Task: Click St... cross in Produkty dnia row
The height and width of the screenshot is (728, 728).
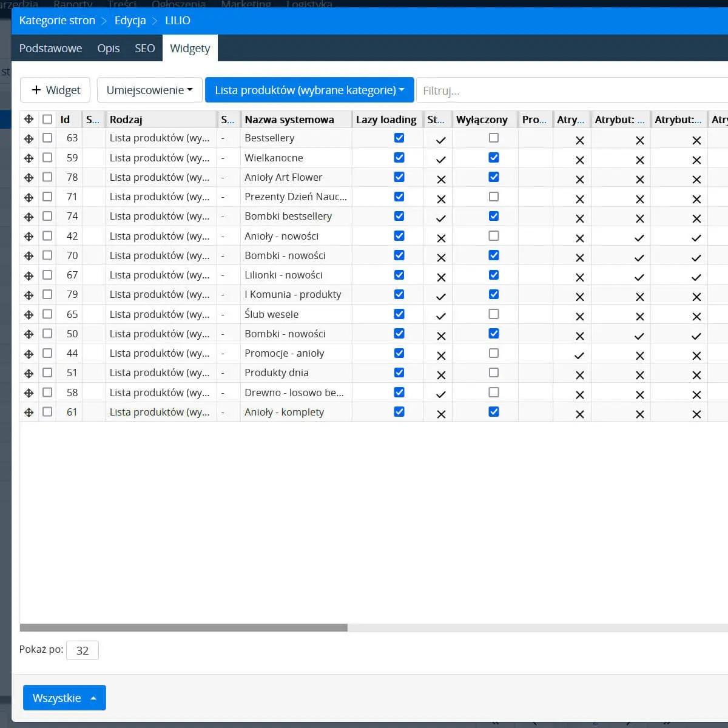Action: (x=441, y=375)
